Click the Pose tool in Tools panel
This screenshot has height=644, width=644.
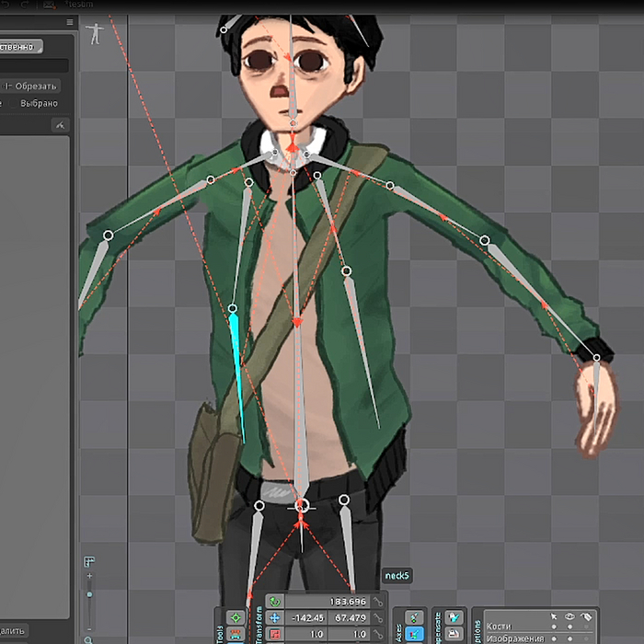(236, 617)
